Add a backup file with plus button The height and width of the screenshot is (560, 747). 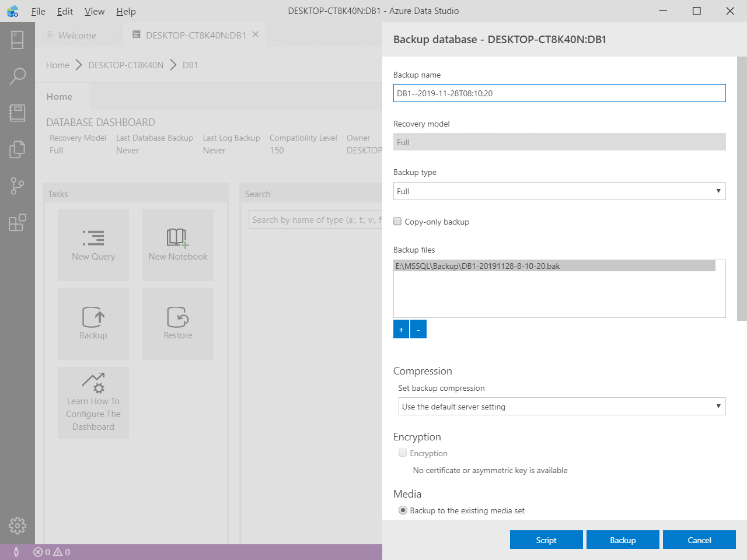click(x=401, y=329)
